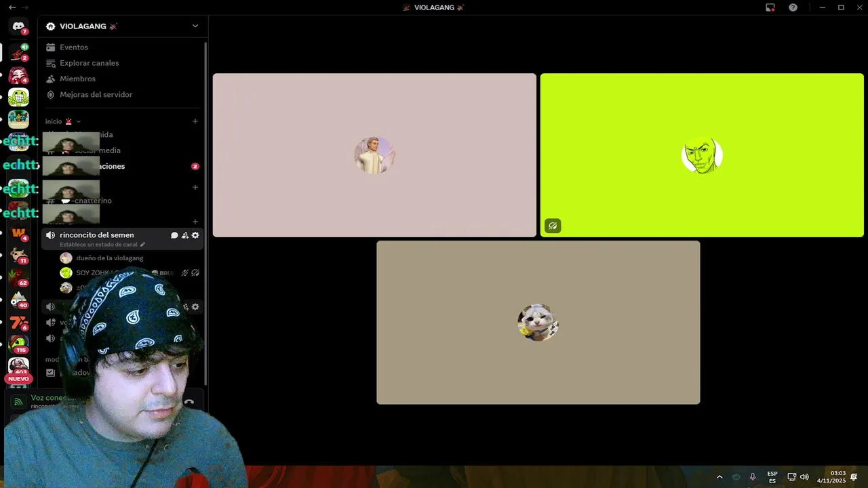This screenshot has width=868, height=488.
Task: Click the cat avatar picture
Action: tap(538, 323)
